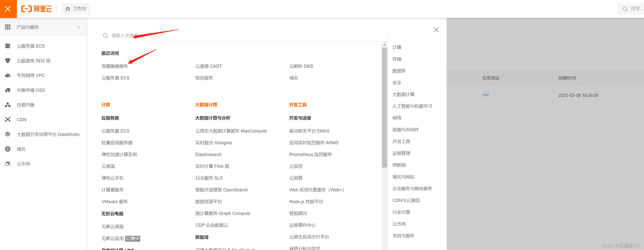This screenshot has width=644, height=250.
Task: Open Node.js 性能平台 link
Action: tap(306, 202)
